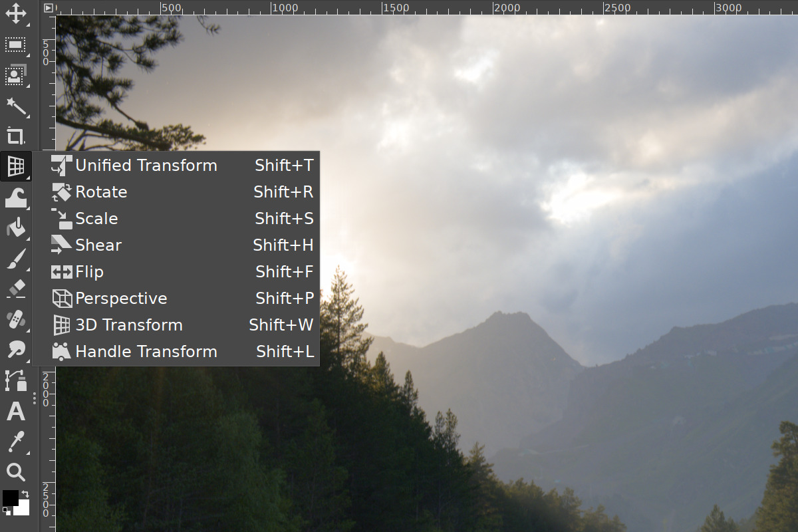Image resolution: width=798 pixels, height=532 pixels.
Task: Select the Heal tool
Action: pyautogui.click(x=17, y=319)
